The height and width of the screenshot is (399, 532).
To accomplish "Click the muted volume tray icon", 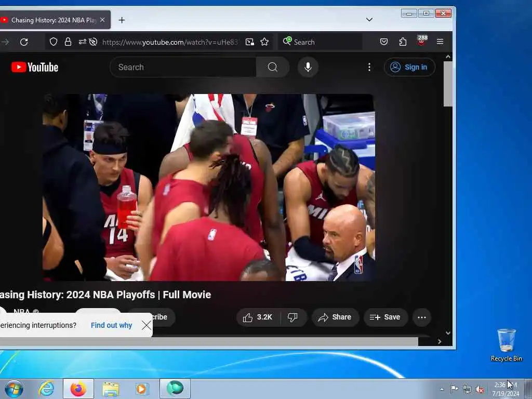I will click(480, 390).
